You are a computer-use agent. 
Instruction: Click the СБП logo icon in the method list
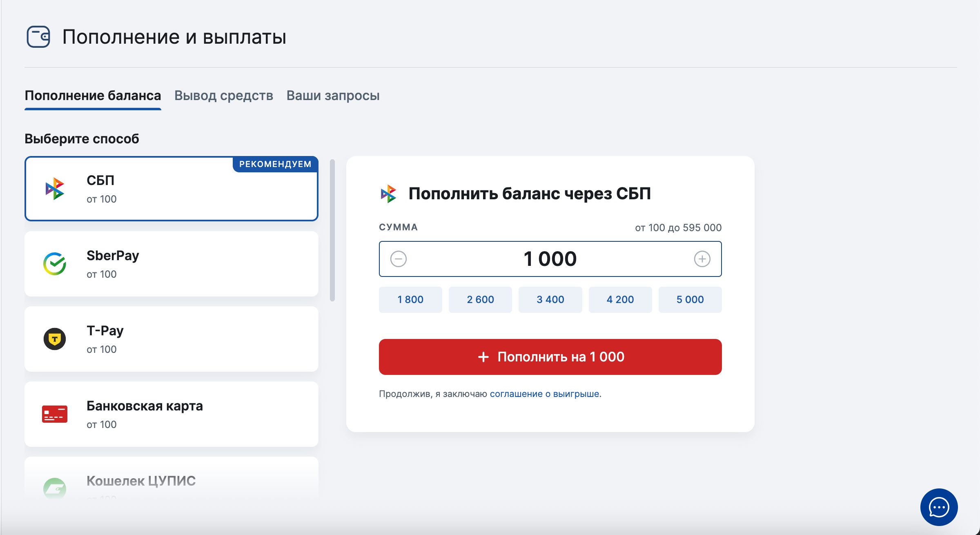pyautogui.click(x=55, y=189)
